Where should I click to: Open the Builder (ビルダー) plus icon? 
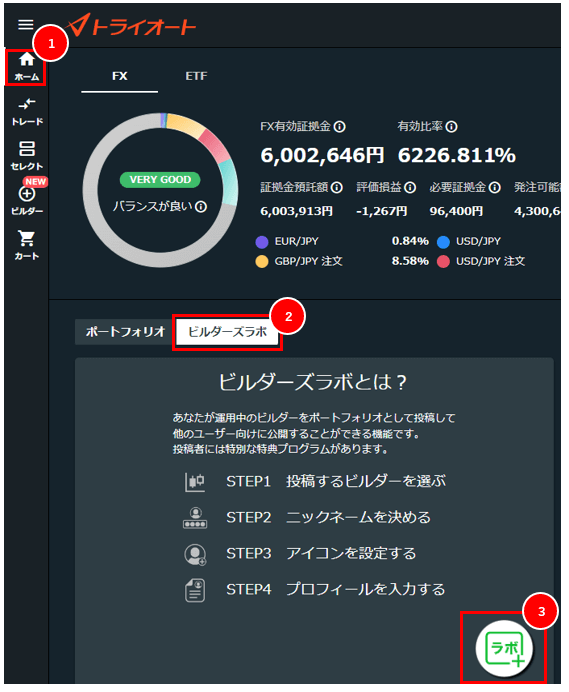(27, 199)
